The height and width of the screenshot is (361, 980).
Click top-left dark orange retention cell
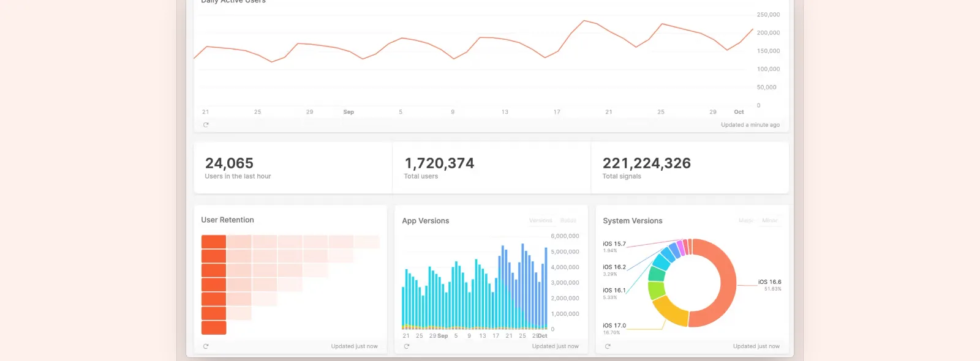[214, 242]
